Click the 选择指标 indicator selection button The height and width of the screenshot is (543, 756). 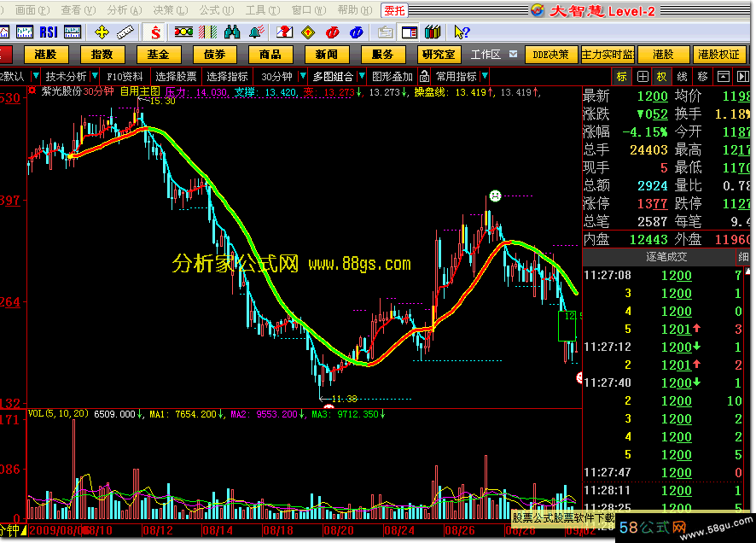(227, 76)
